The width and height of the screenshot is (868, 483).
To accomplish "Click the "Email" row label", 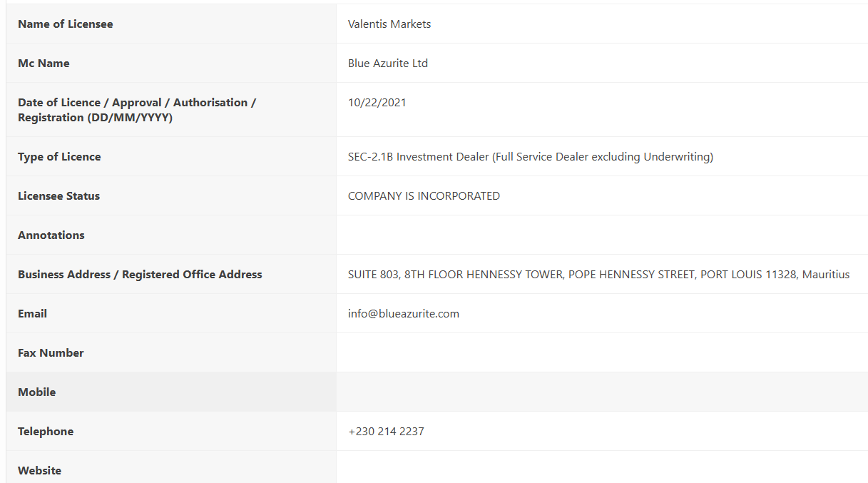I will (x=32, y=314).
